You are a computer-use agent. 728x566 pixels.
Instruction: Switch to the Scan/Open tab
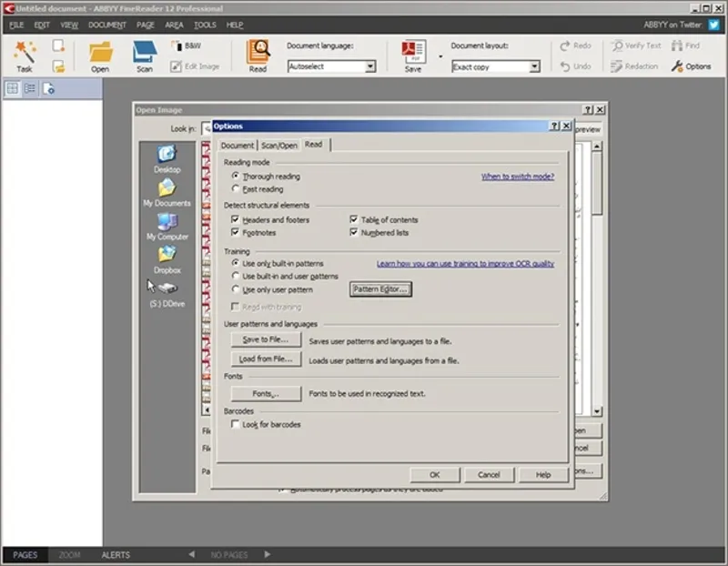coord(278,145)
